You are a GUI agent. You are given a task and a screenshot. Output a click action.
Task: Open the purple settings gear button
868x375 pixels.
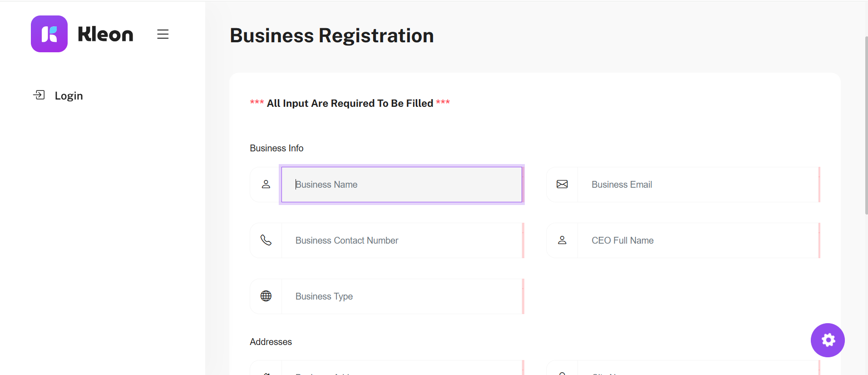[x=828, y=340]
